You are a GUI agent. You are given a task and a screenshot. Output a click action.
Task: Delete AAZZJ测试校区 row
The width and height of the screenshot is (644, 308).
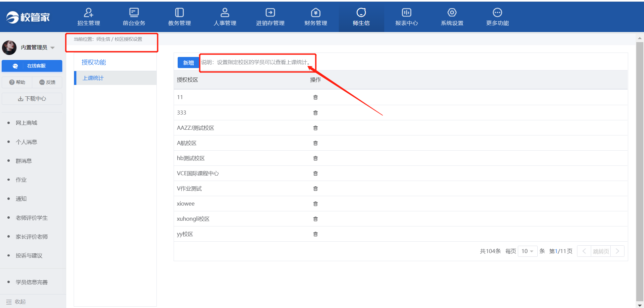pyautogui.click(x=315, y=128)
